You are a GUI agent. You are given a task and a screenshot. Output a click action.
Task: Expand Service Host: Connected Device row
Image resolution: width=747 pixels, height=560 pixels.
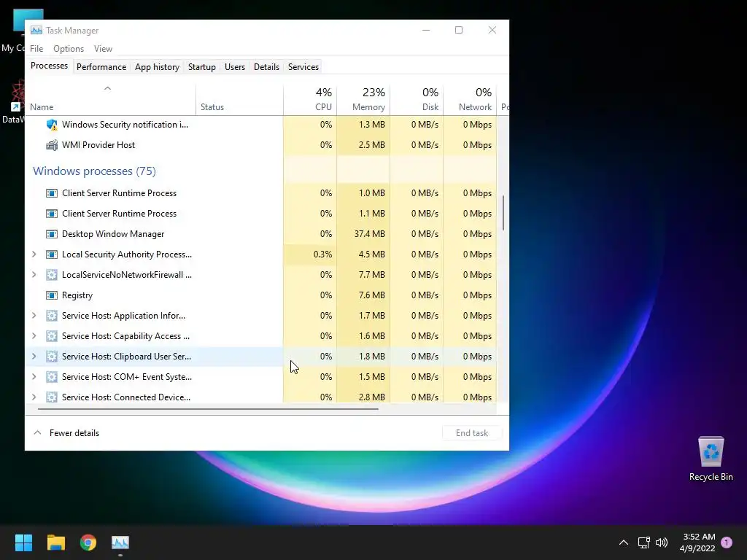tap(34, 397)
